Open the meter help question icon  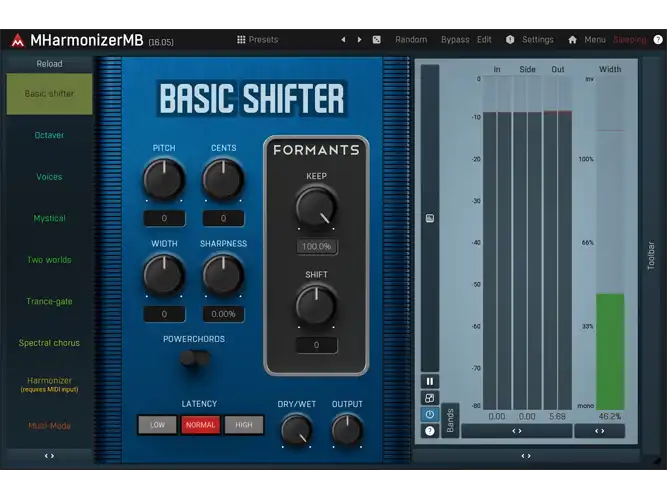pyautogui.click(x=430, y=431)
